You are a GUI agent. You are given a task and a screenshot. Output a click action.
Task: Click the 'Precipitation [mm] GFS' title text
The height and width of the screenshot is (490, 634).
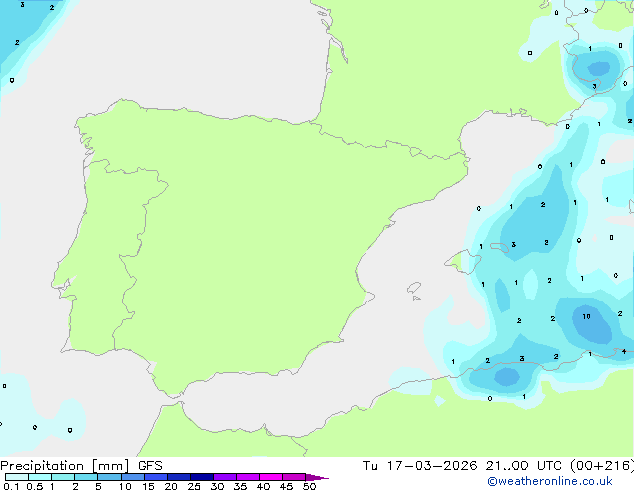[x=81, y=465]
